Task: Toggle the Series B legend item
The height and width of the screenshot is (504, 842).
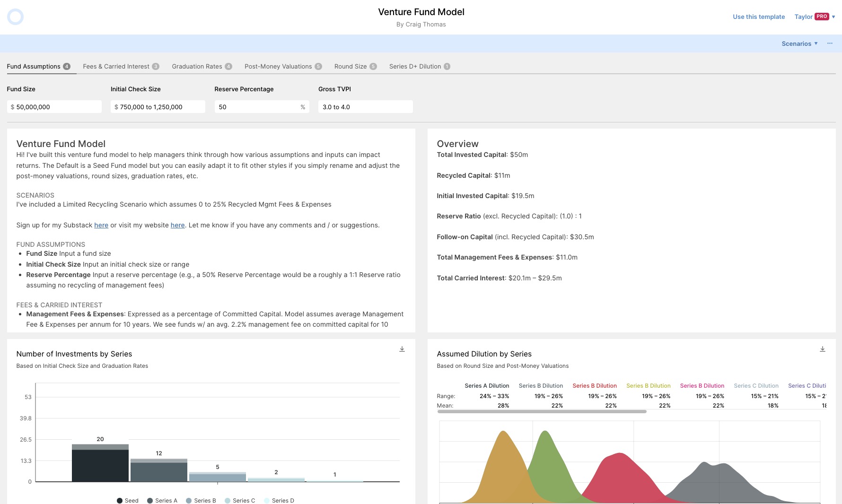Action: (201, 501)
